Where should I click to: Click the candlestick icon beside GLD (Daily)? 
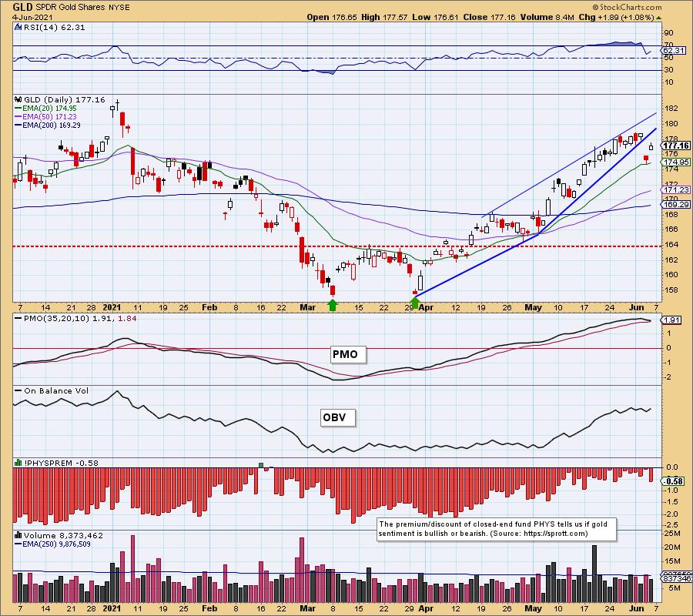tap(17, 99)
